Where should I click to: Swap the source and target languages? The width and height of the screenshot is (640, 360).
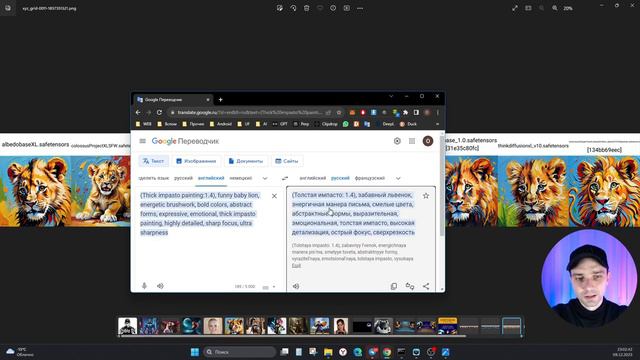pyautogui.click(x=285, y=178)
